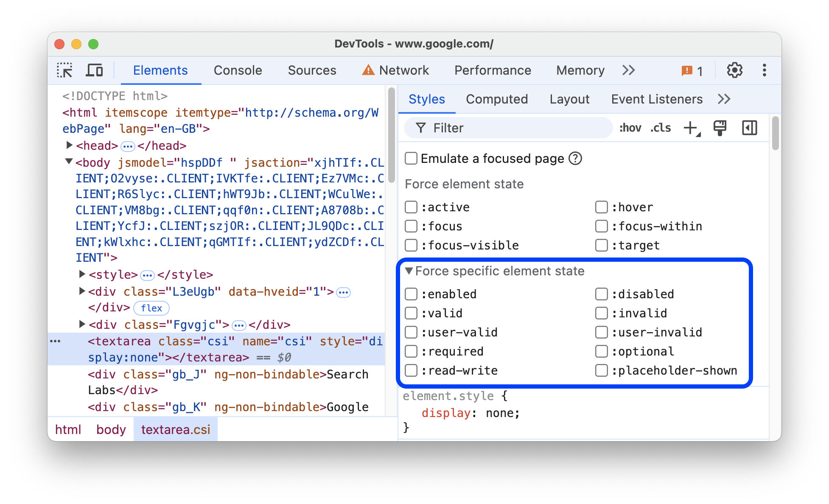
Task: Expand the Force specific element state section
Action: [410, 271]
